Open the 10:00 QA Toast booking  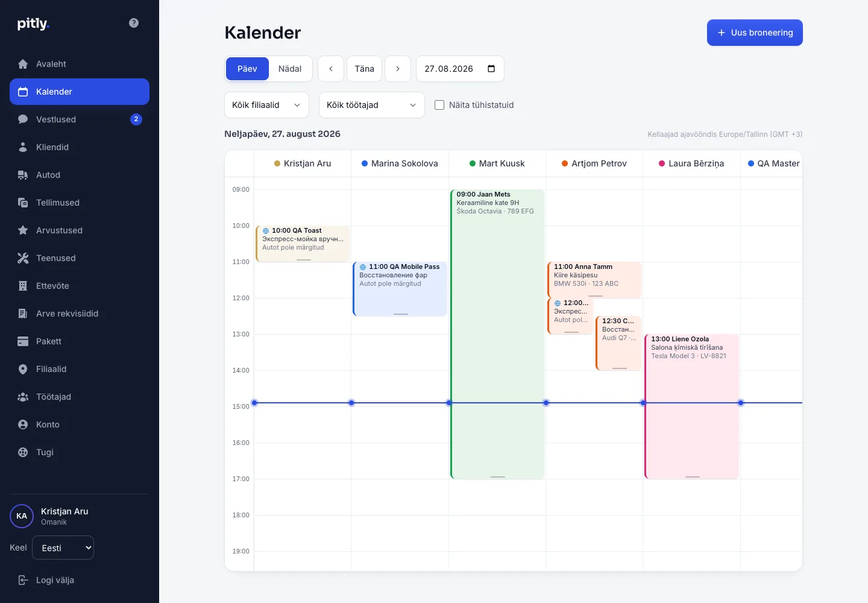[303, 244]
